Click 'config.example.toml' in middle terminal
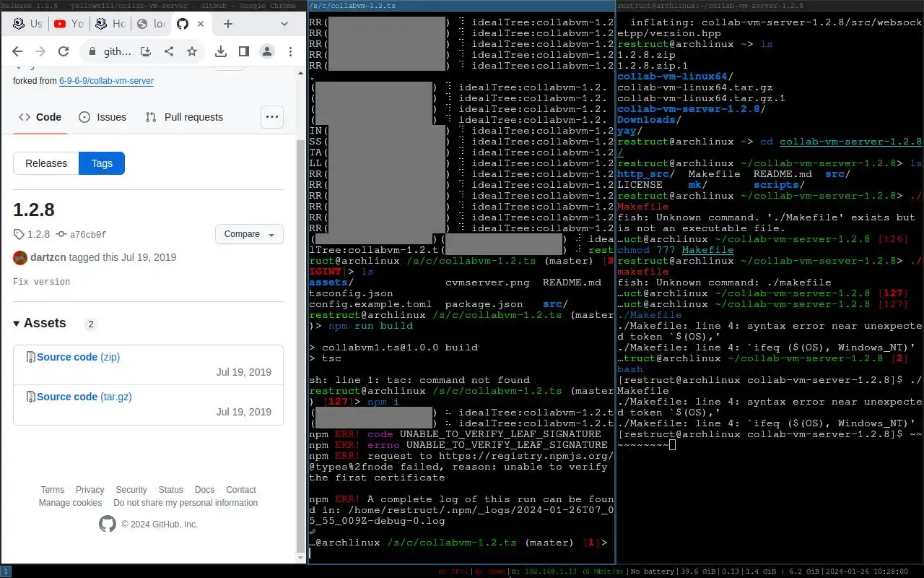Image resolution: width=924 pixels, height=578 pixels. point(370,304)
